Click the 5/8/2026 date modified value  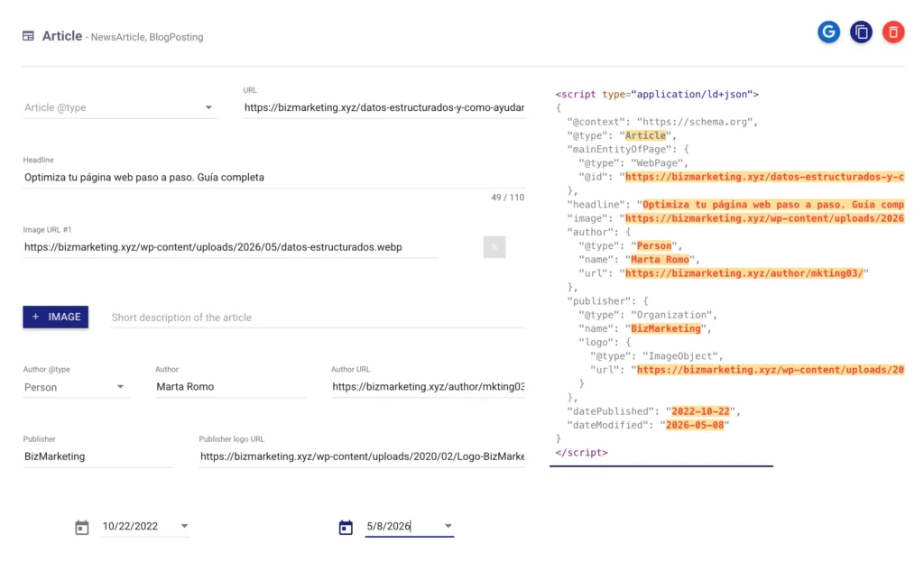pos(388,526)
